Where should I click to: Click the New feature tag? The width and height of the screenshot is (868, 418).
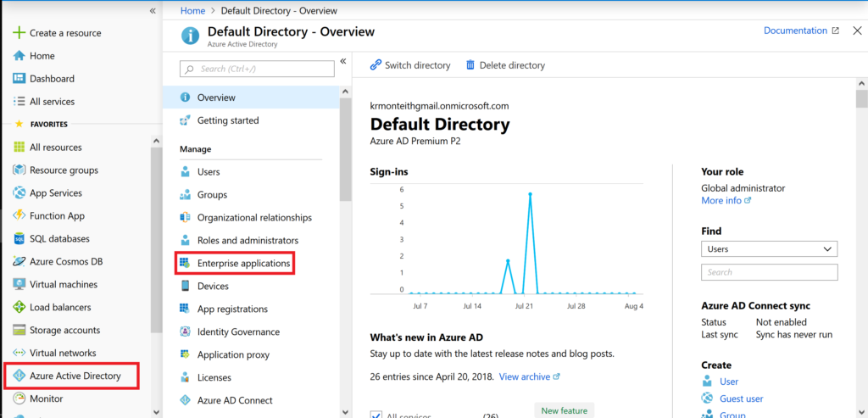click(564, 411)
